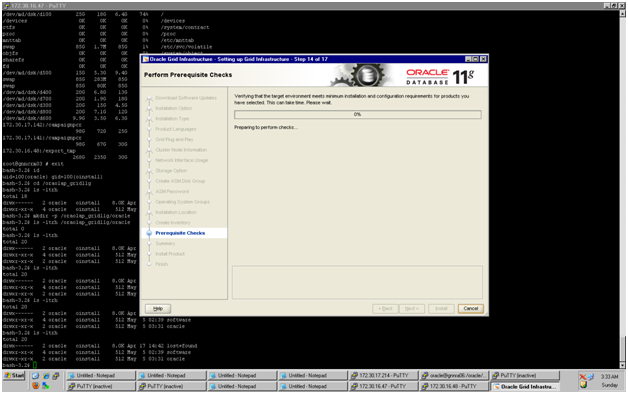This screenshot has width=628, height=394.
Task: Select the Download Software Updates step
Action: point(186,98)
